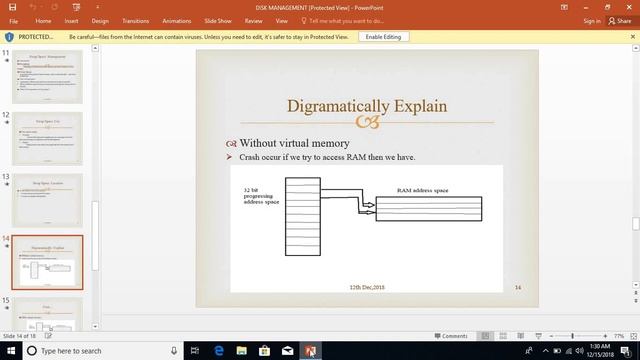Switch to Reading View icon
640x360 pixels.
click(x=520, y=336)
